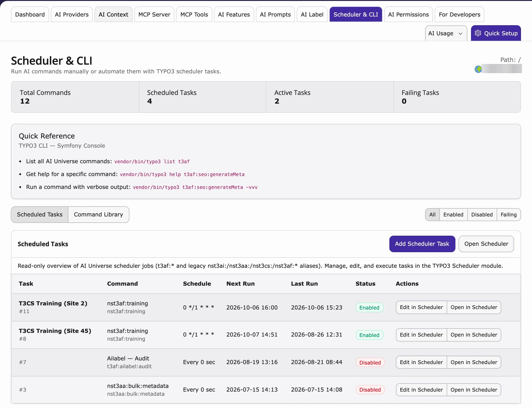Click the Failing Tasks stat card
Viewport: 532px width, 409px height.
point(457,97)
